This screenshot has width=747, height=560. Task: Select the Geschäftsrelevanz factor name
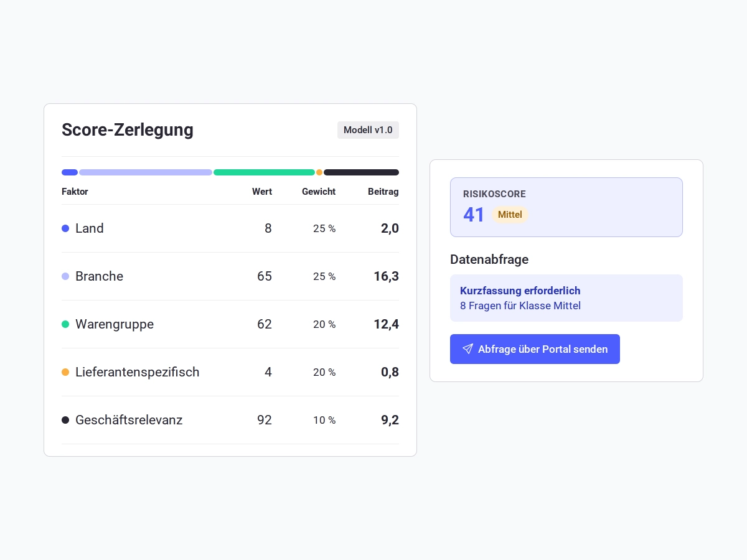point(129,420)
